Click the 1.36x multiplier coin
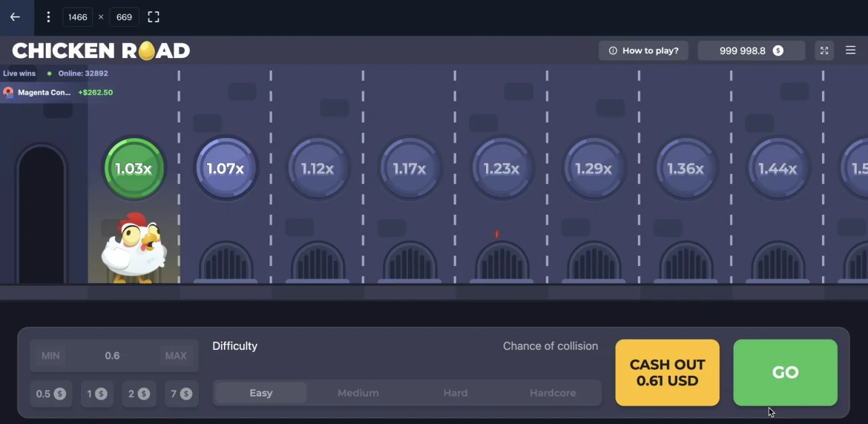This screenshot has width=868, height=424. point(685,169)
